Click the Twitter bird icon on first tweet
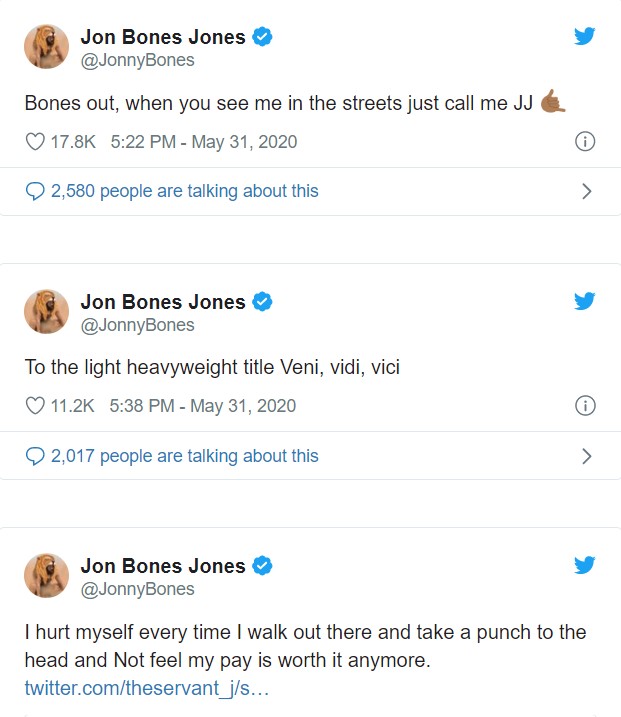The image size is (621, 717). click(585, 37)
